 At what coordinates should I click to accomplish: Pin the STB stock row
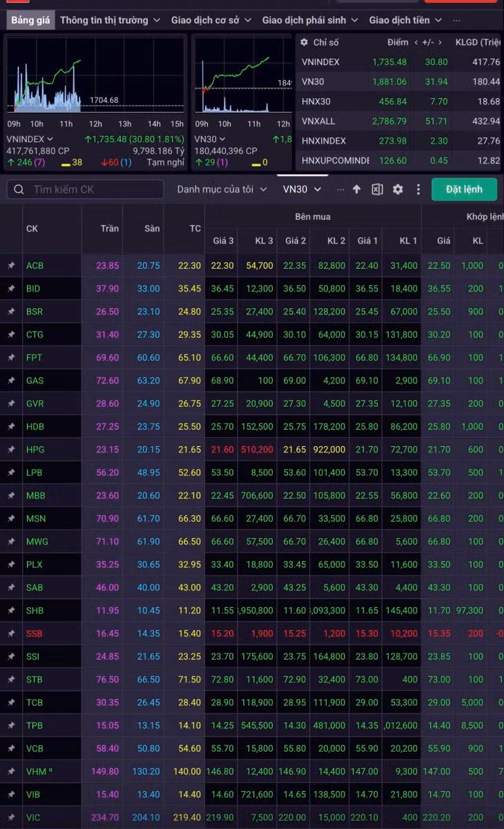point(11,679)
